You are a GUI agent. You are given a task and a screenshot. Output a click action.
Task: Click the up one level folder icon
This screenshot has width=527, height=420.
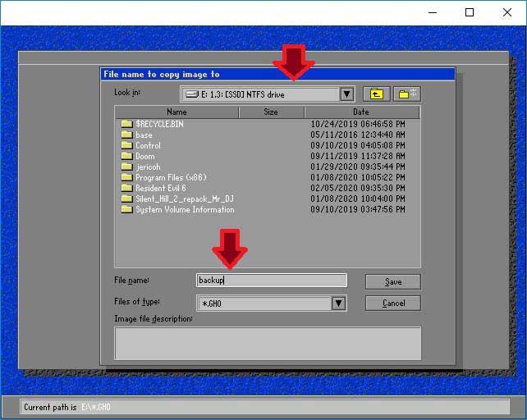click(x=375, y=94)
